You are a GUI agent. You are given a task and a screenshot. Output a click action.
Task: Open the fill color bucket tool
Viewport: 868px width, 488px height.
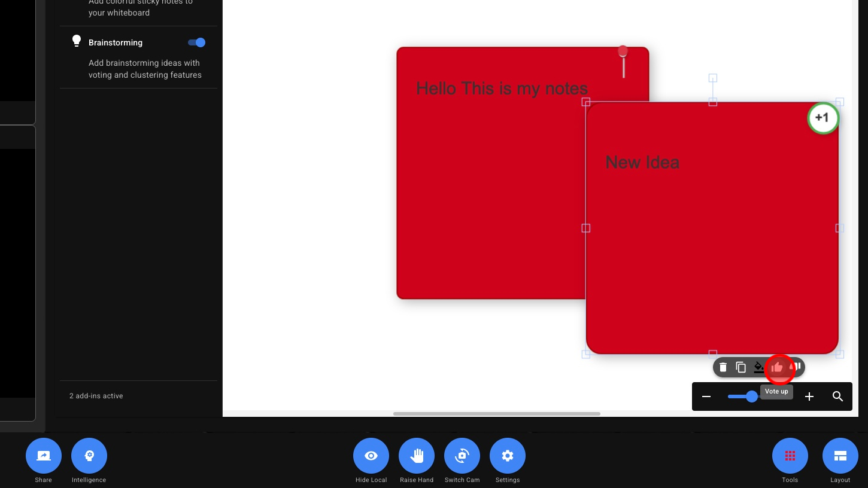[x=759, y=367]
